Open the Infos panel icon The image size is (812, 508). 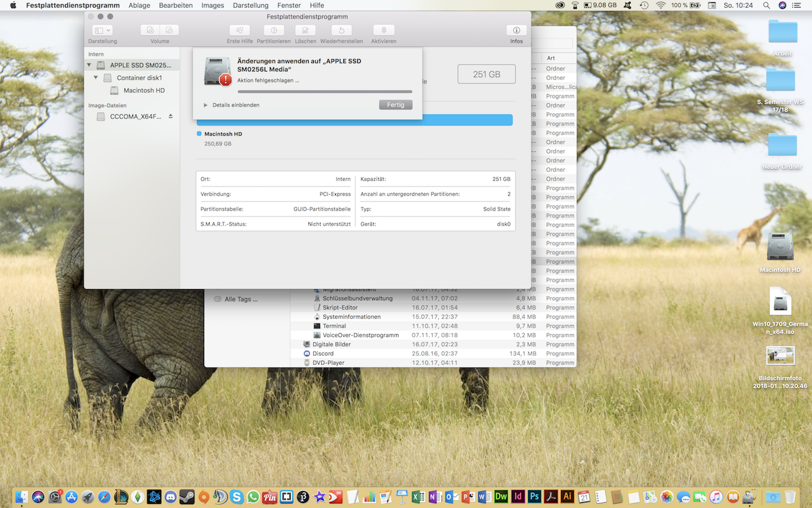point(516,30)
